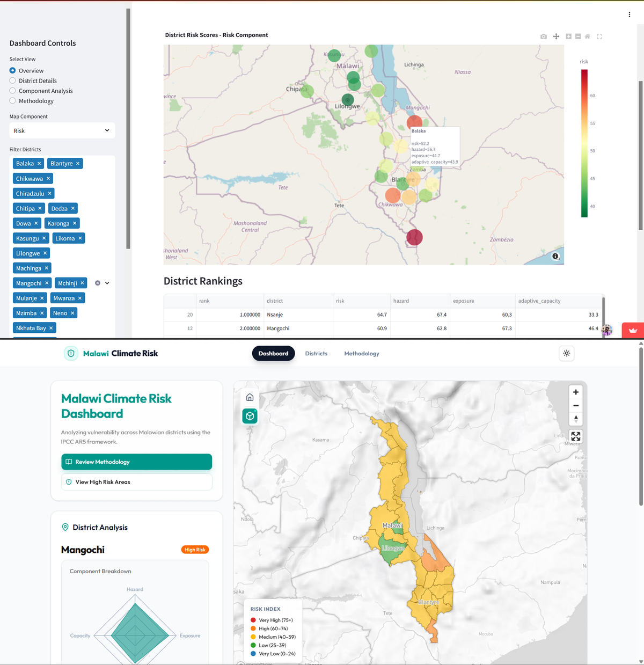Select the District Details radio button
Screen dimensions: 644x665
pyautogui.click(x=12, y=81)
